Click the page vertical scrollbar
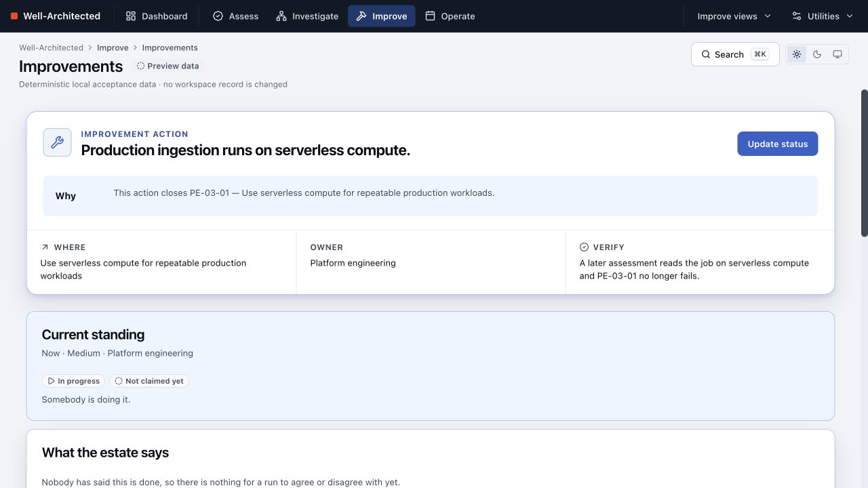This screenshot has height=488, width=868. click(864, 163)
